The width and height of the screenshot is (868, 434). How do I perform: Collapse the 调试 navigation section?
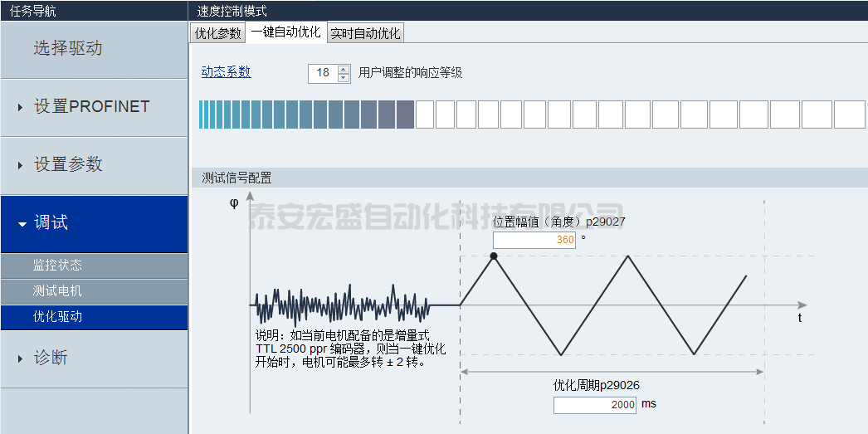pyautogui.click(x=93, y=223)
